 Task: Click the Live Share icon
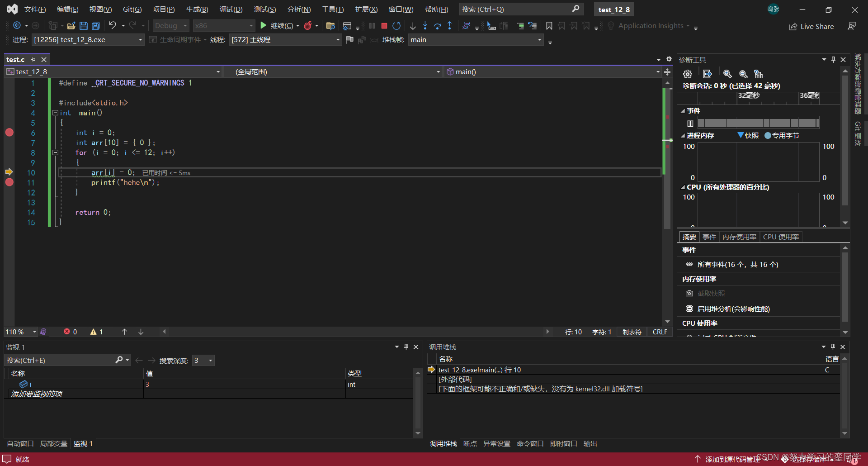click(811, 27)
